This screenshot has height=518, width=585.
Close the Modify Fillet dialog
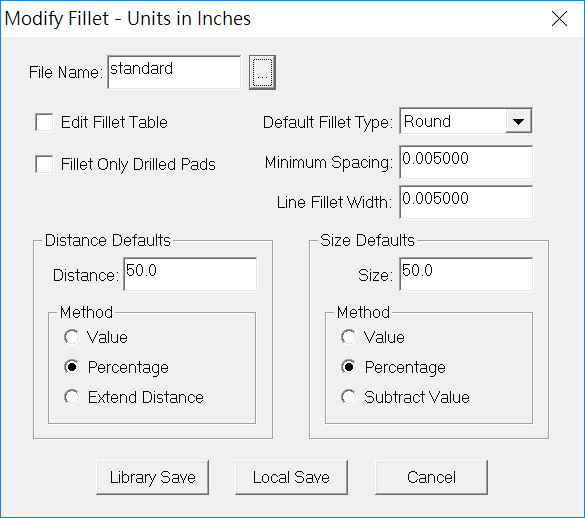click(x=559, y=19)
